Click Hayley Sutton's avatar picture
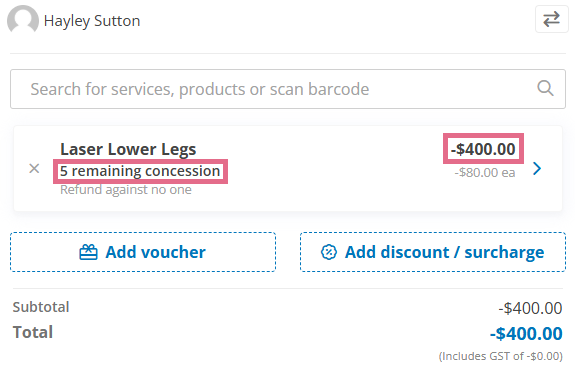This screenshot has width=575, height=368. tap(23, 19)
